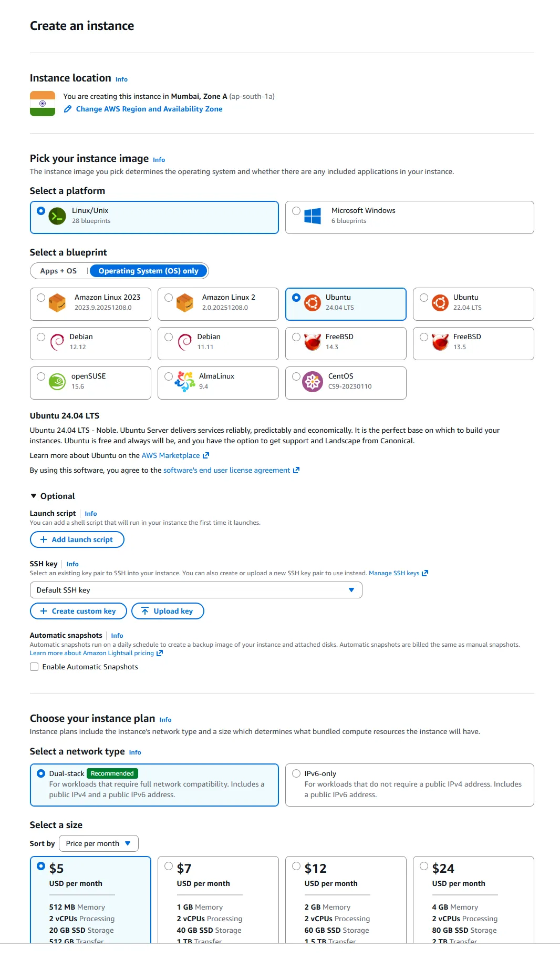Click the FreeBSD 14.3 daemon icon

[x=313, y=342]
